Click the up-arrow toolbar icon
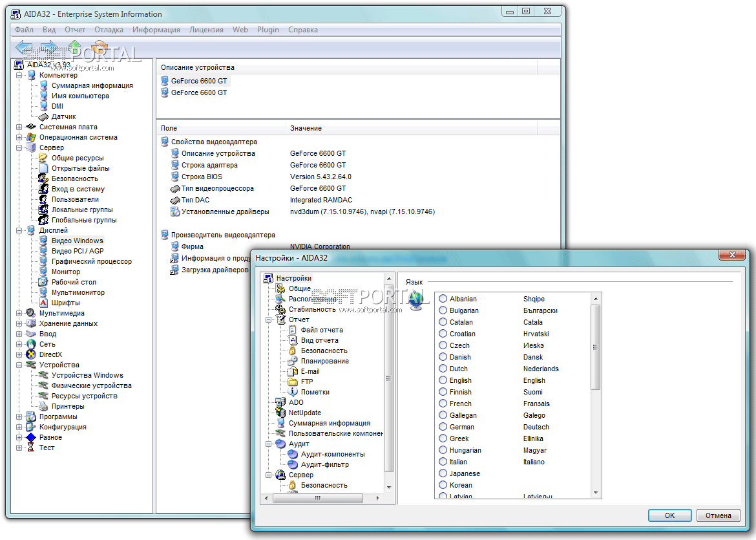The image size is (756, 540). tap(75, 47)
